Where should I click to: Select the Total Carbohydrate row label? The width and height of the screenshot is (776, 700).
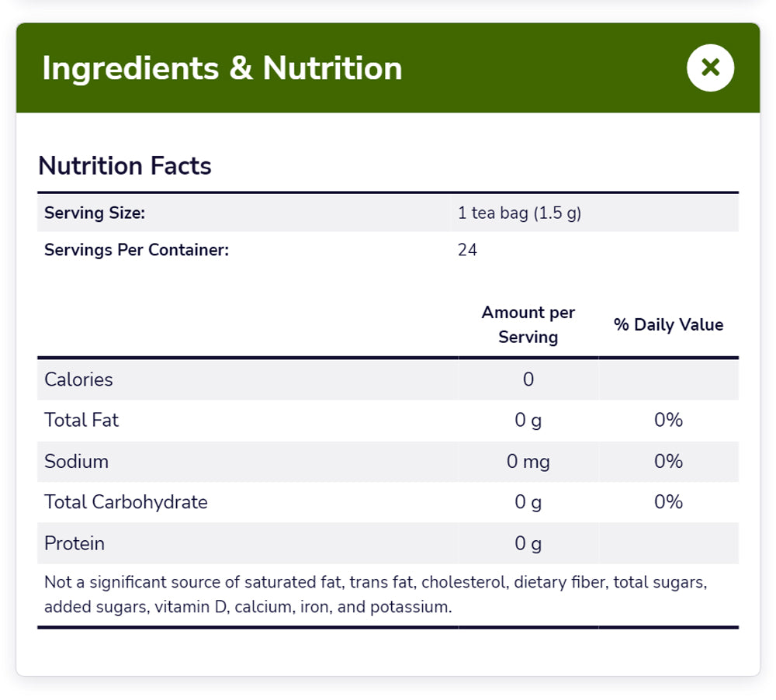[126, 502]
